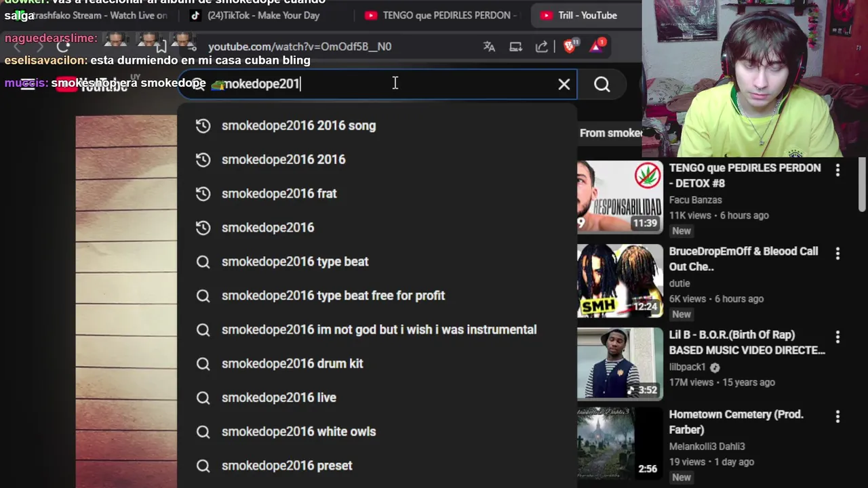Open the Brave Rewards triangle icon
Viewport: 868px width, 488px height.
597,46
